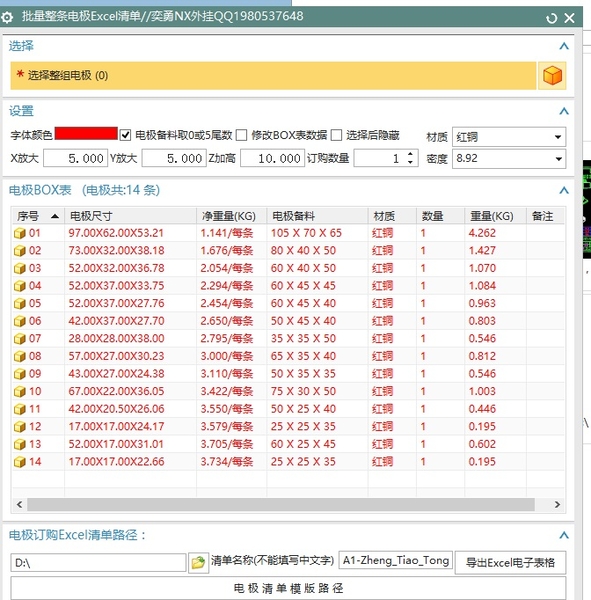Open the 密度 dropdown showing 8.92
Image resolution: width=591 pixels, height=600 pixels.
click(509, 158)
